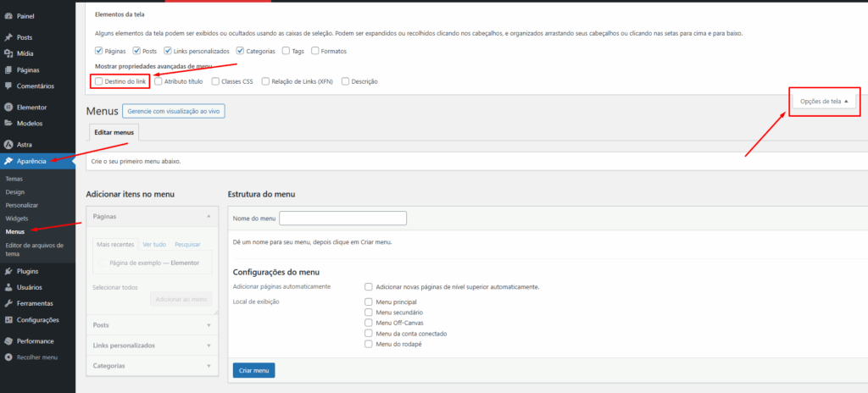Click the Ferramentas wrench icon
868x393 pixels.
point(8,303)
